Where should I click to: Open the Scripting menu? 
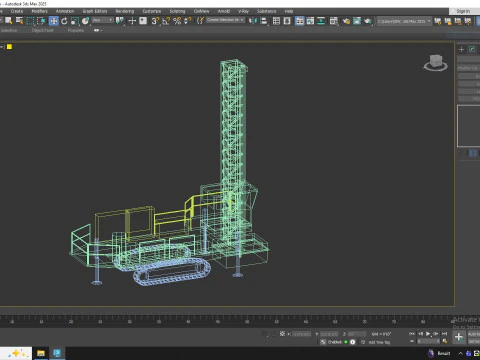(x=177, y=11)
